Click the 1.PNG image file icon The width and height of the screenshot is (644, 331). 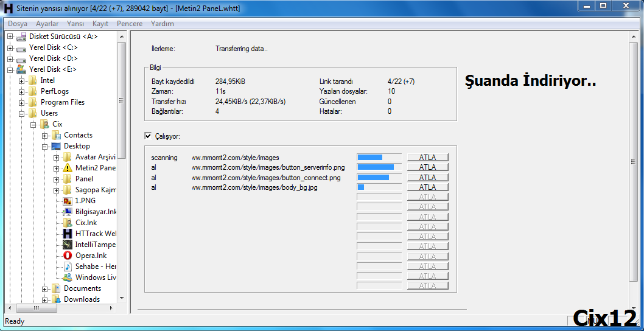tap(68, 201)
